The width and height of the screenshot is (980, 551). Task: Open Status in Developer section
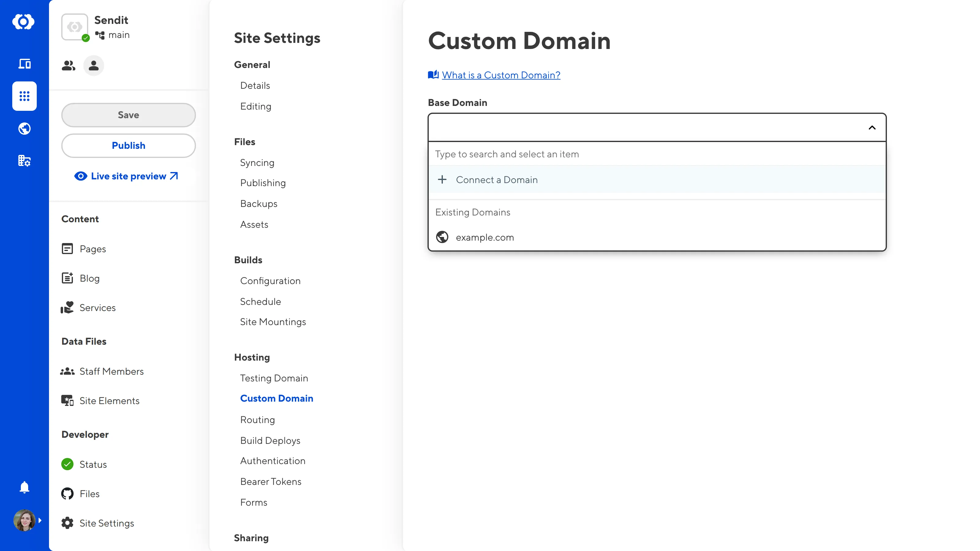click(93, 464)
